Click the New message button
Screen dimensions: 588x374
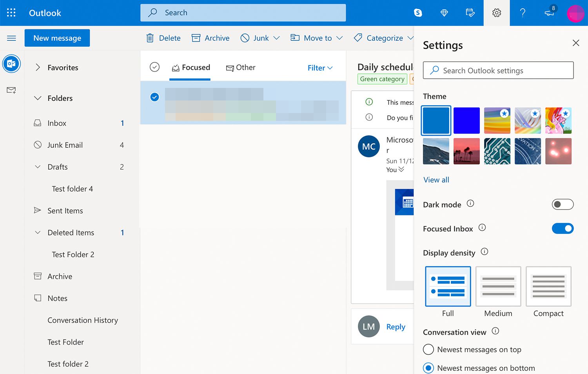click(57, 38)
